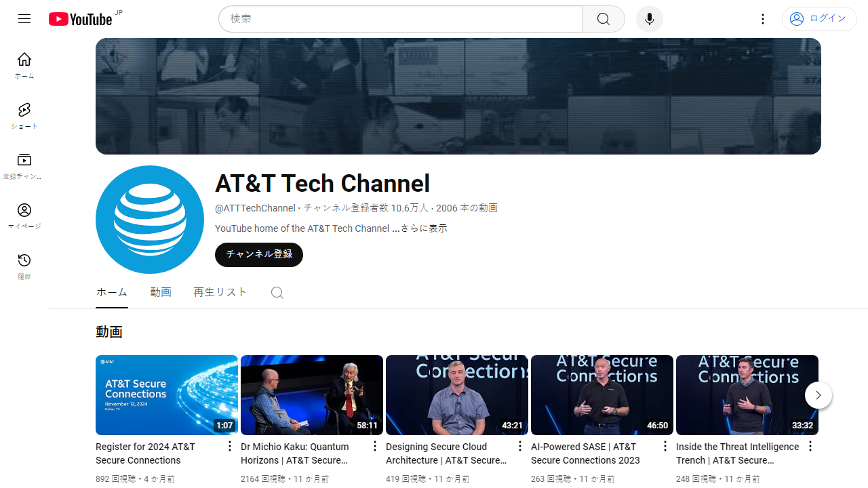Click the チャンネル登録者数 10.6万人 text
Viewport: 868px width, 488px height.
pyautogui.click(x=366, y=208)
